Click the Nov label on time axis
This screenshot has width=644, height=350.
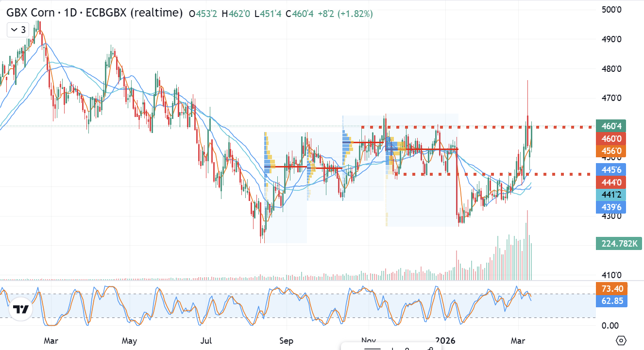[x=369, y=341]
